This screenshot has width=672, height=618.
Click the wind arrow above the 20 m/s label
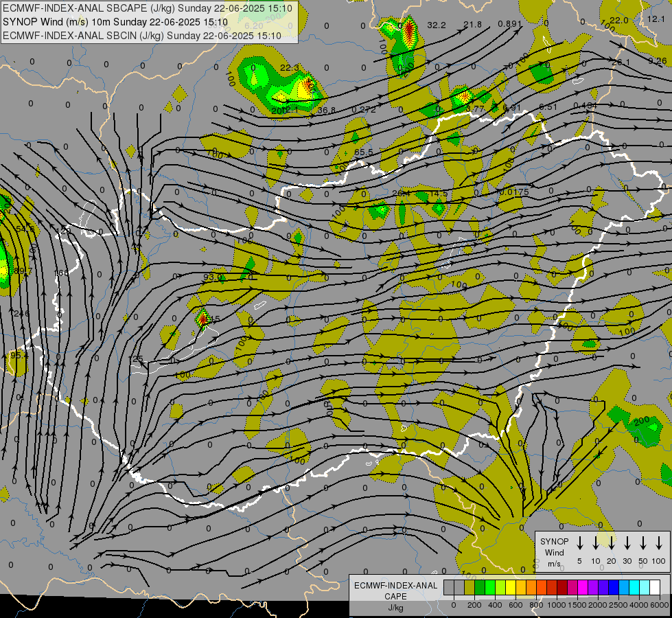[x=612, y=542]
